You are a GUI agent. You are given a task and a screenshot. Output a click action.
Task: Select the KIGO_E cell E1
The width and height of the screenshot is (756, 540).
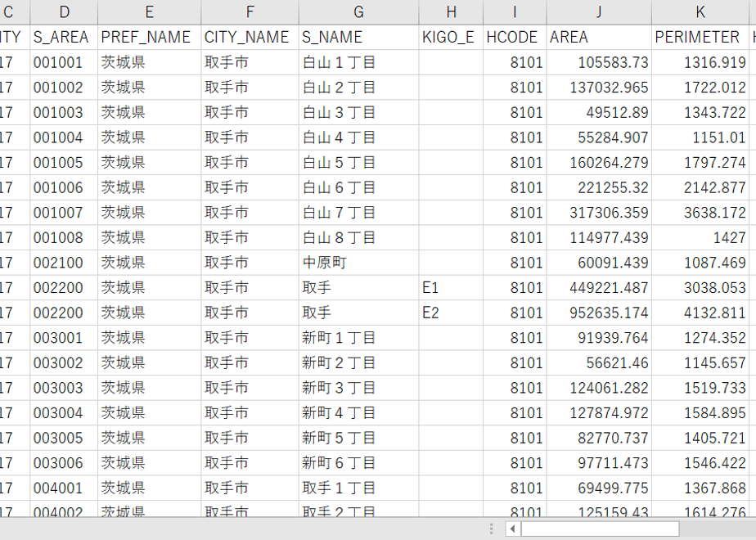click(452, 288)
